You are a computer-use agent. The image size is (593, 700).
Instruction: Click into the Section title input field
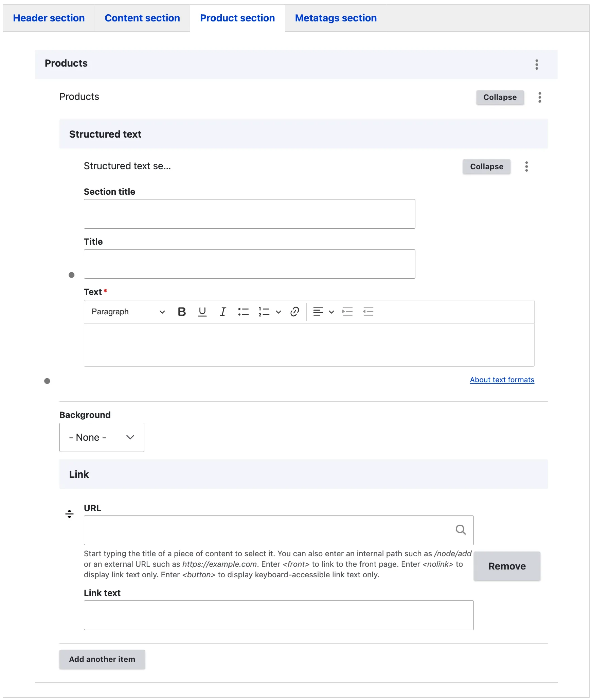[x=249, y=214]
